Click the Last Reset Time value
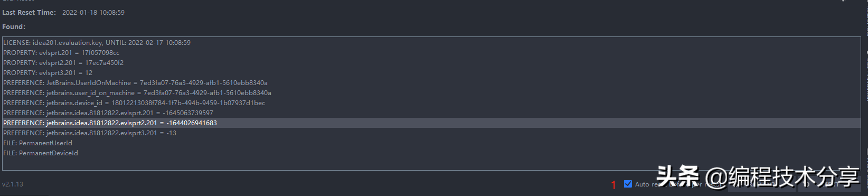This screenshot has width=868, height=196. [93, 12]
